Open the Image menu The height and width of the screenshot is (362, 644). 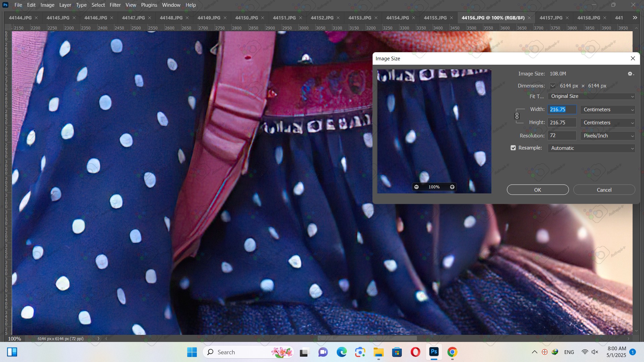point(47,5)
